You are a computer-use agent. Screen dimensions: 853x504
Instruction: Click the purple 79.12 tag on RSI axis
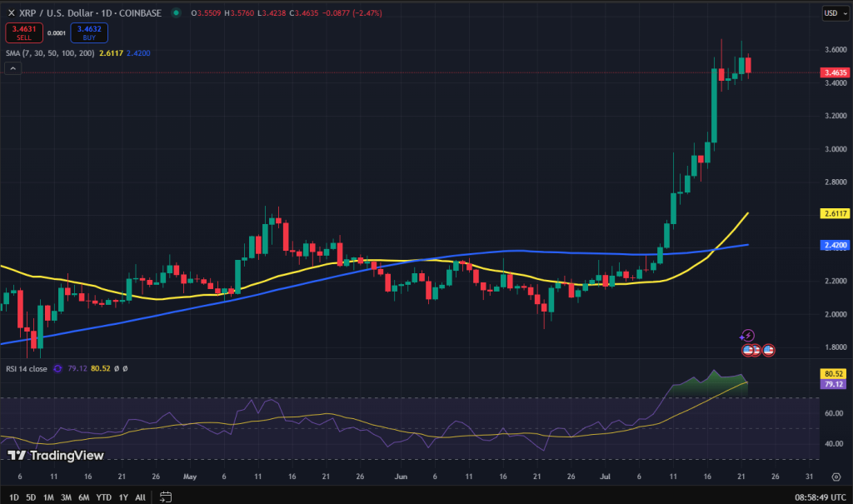(x=833, y=384)
